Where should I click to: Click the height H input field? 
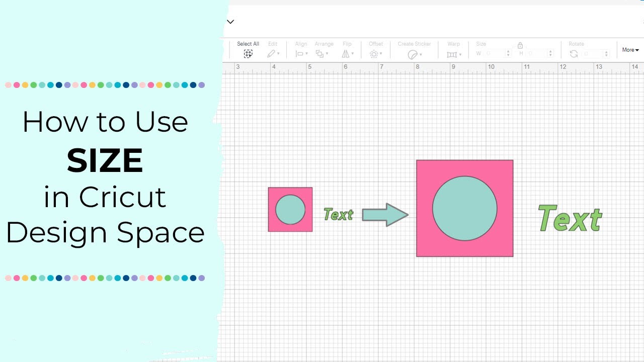537,53
